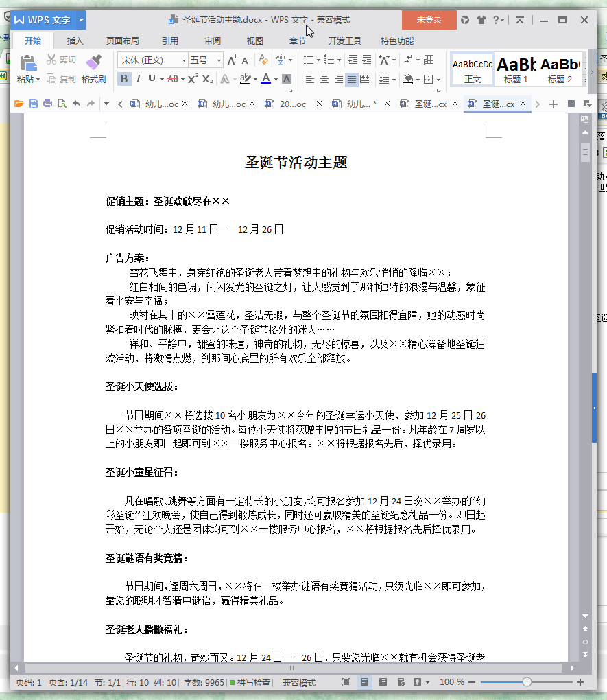607x700 pixels.
Task: Open the font name dropdown (宋体)
Action: 184,60
